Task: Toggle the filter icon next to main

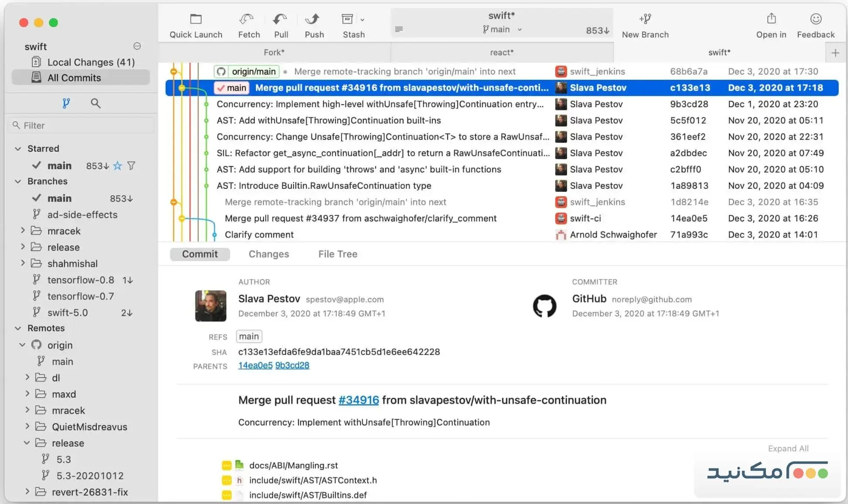Action: click(x=131, y=166)
